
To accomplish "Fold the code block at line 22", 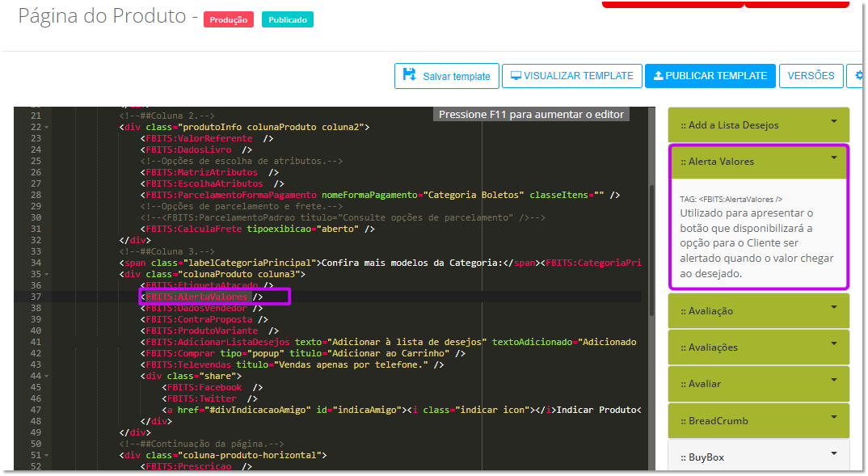I will 47,128.
